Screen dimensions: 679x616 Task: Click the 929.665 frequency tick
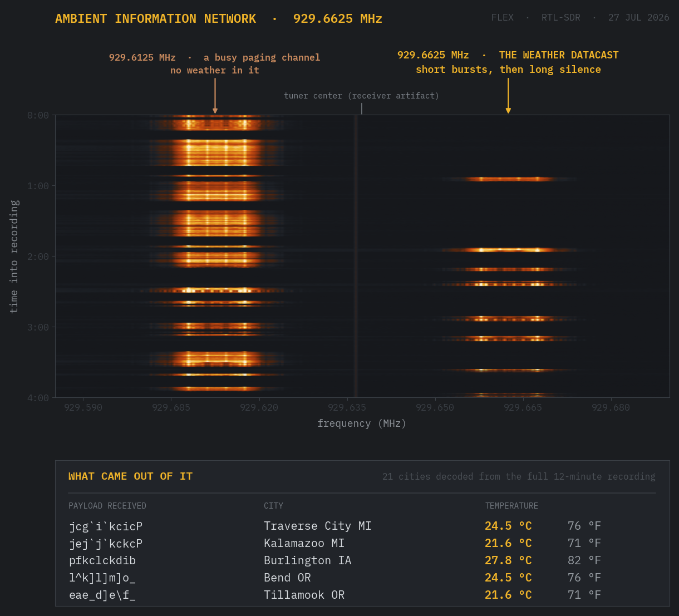[523, 407]
